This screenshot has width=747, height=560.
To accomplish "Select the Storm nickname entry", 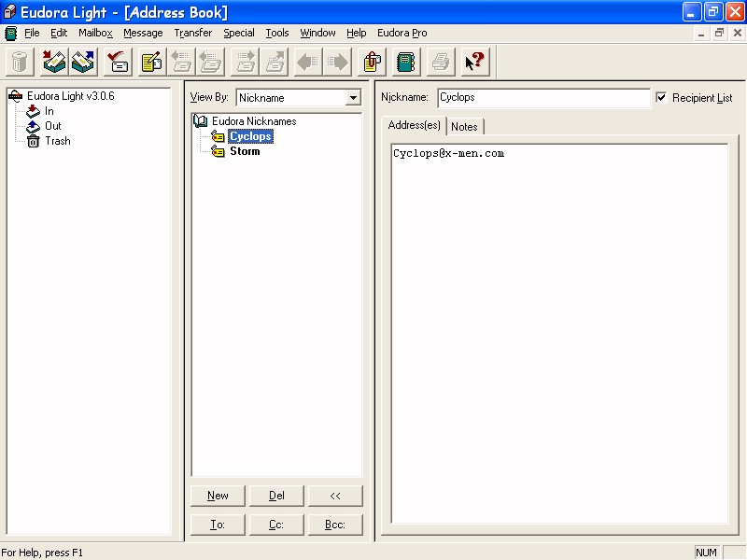I will (245, 151).
